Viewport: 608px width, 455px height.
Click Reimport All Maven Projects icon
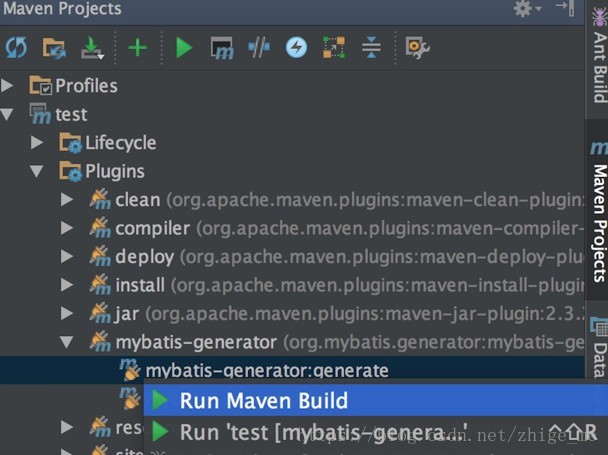[x=16, y=48]
